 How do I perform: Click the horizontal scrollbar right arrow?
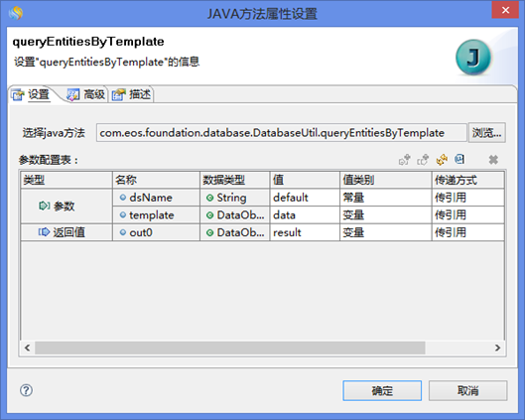pos(497,348)
